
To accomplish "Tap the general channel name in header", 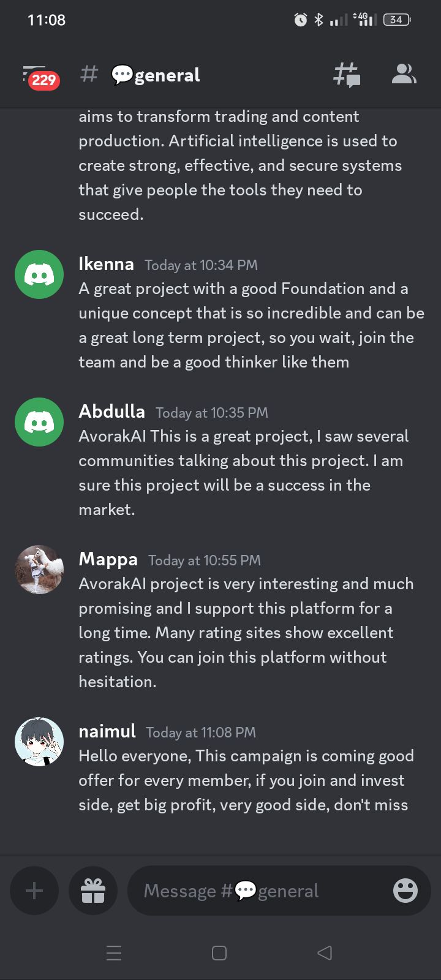I will pos(156,75).
